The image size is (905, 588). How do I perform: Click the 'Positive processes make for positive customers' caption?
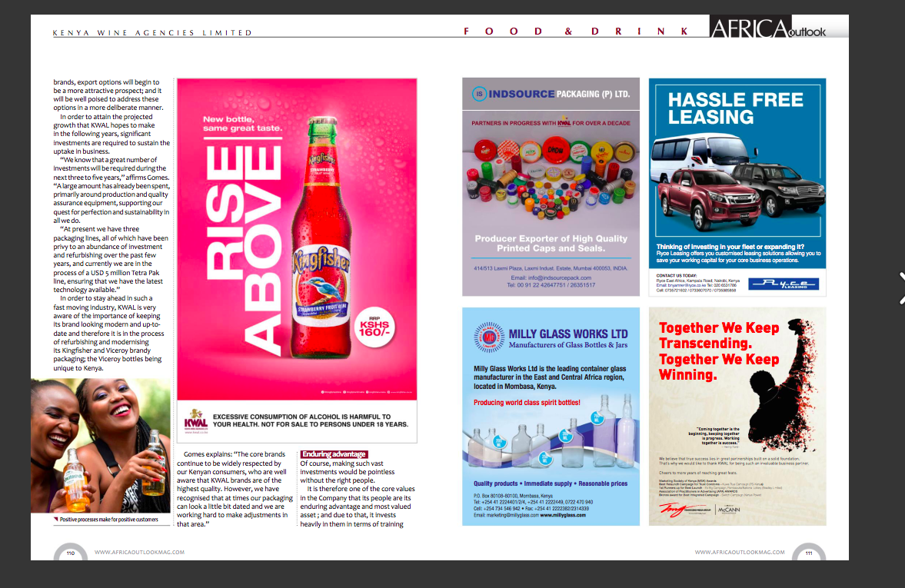(x=108, y=520)
